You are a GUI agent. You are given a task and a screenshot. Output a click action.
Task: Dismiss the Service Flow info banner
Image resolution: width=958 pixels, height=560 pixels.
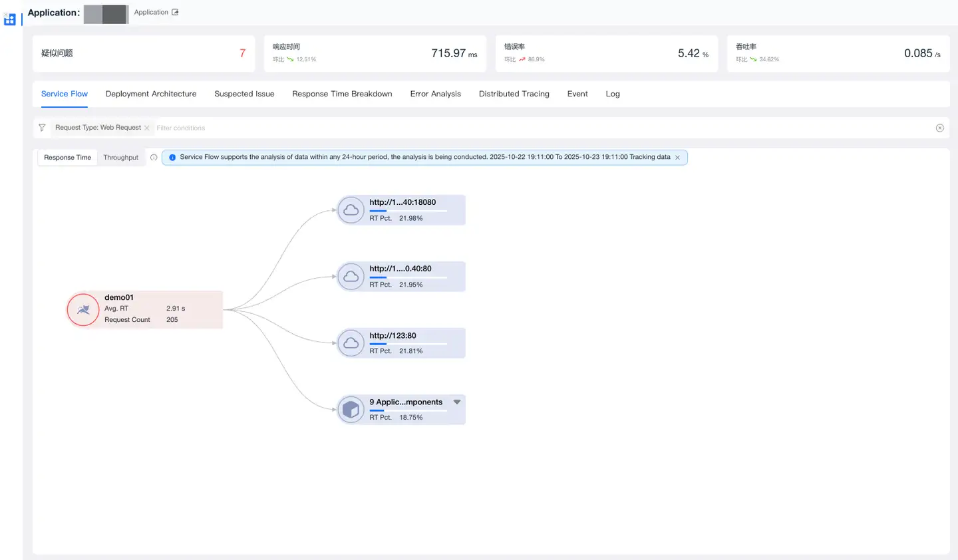(677, 158)
